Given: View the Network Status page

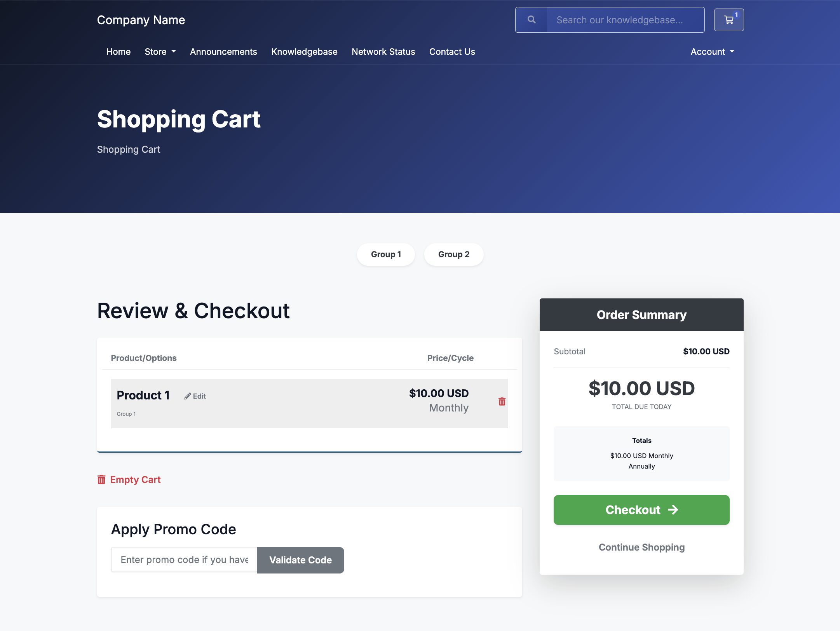Looking at the screenshot, I should click(383, 52).
